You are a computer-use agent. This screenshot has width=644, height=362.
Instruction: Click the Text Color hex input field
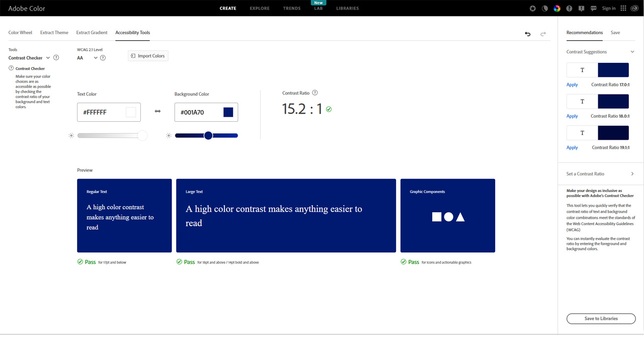click(x=103, y=113)
